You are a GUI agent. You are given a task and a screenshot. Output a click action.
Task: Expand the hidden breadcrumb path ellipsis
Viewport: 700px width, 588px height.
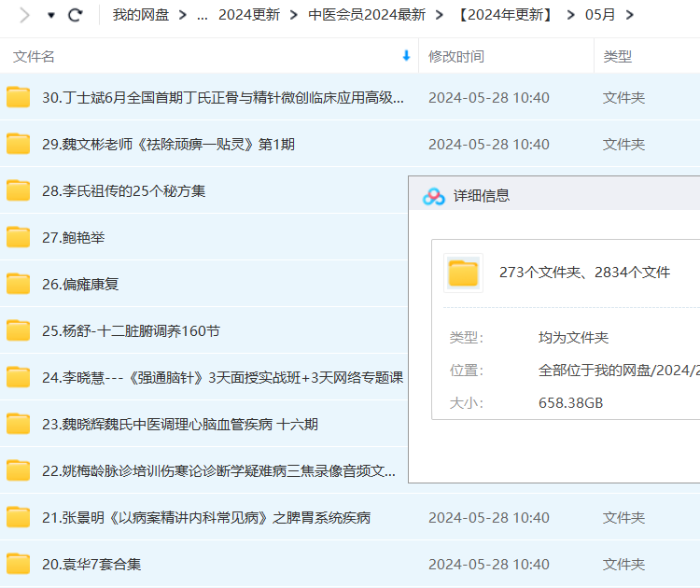[203, 15]
